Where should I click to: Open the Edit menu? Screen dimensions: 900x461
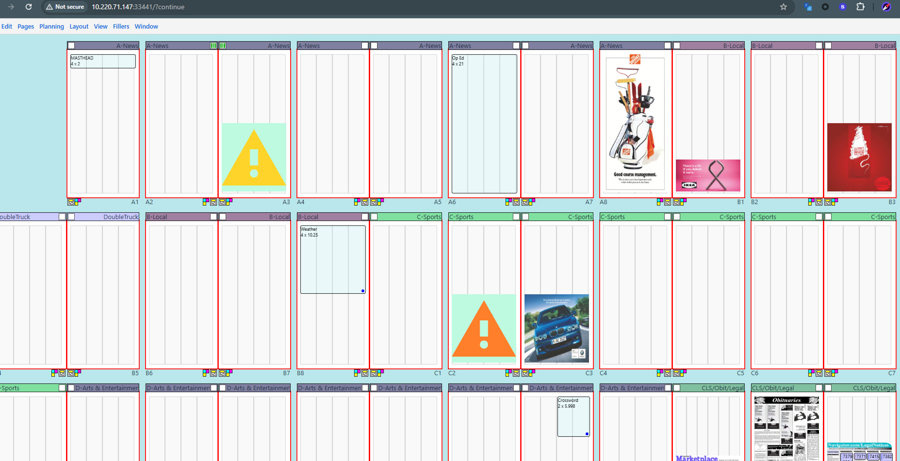7,27
